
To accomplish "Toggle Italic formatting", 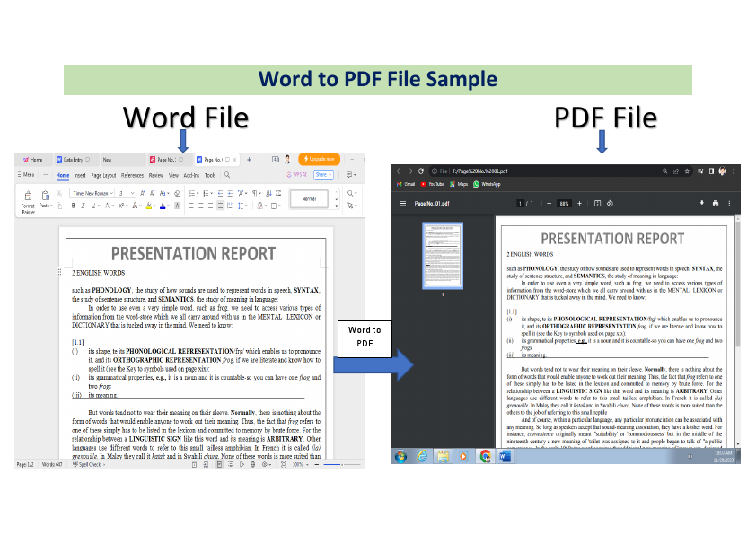I will (x=82, y=206).
